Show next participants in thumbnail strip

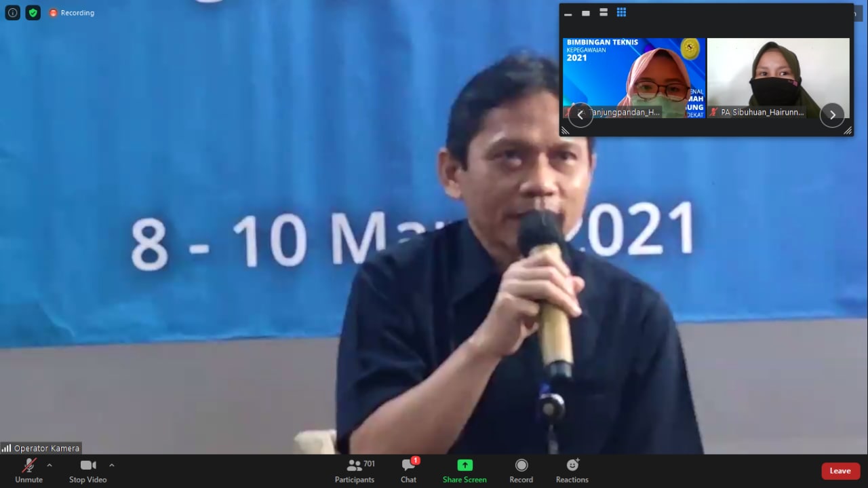point(832,115)
